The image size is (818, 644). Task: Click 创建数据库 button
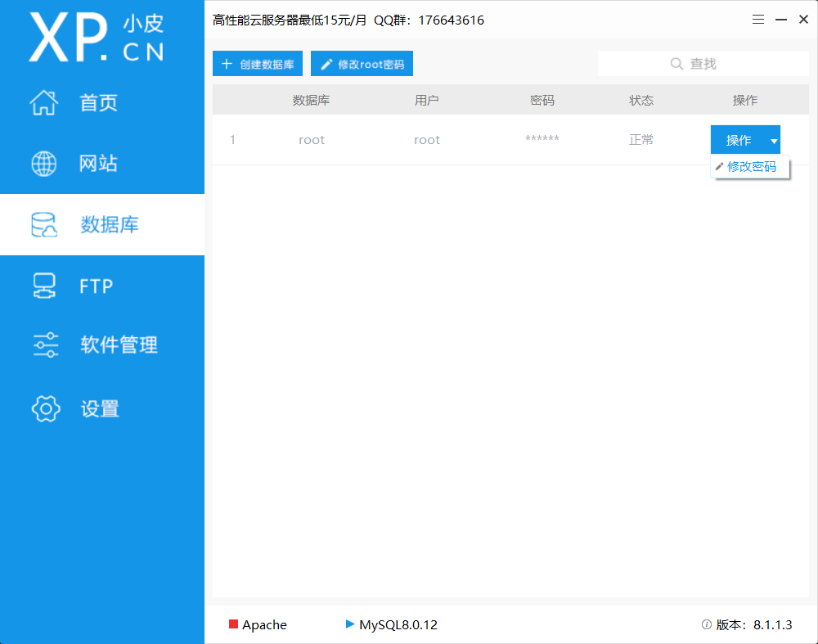coord(258,64)
